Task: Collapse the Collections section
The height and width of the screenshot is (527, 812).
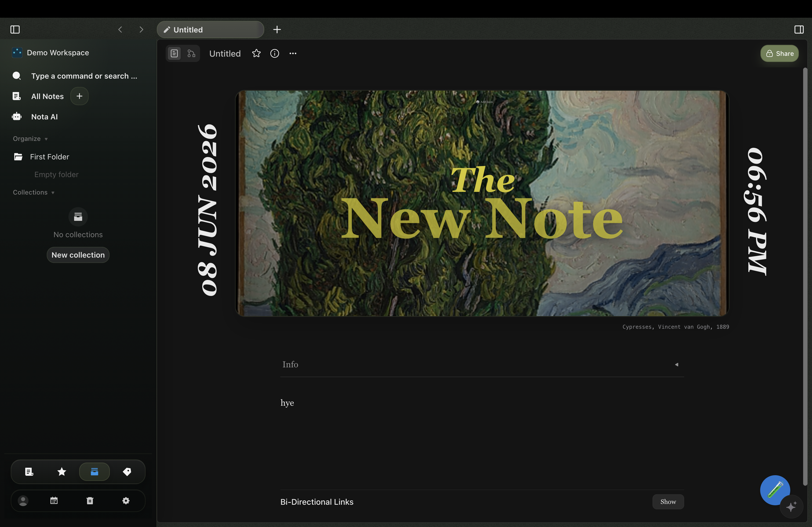Action: tap(34, 192)
